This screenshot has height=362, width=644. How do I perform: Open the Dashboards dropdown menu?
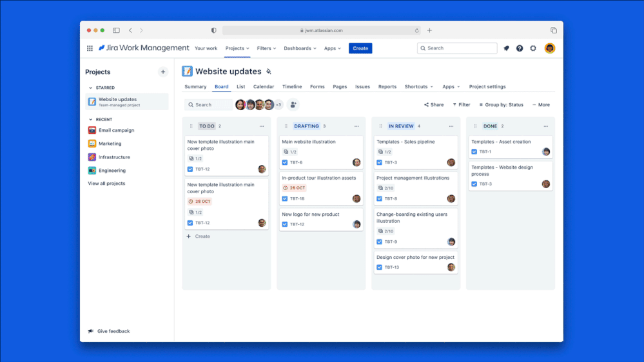click(300, 48)
